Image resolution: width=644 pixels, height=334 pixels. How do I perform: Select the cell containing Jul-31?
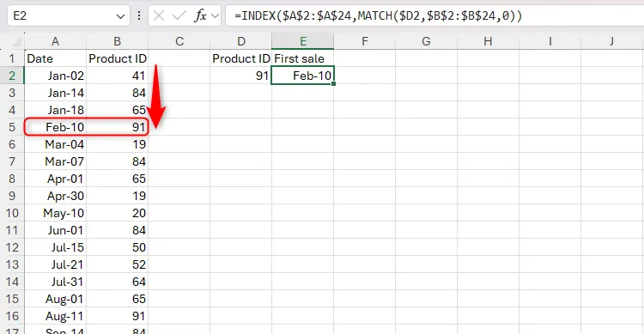point(56,282)
